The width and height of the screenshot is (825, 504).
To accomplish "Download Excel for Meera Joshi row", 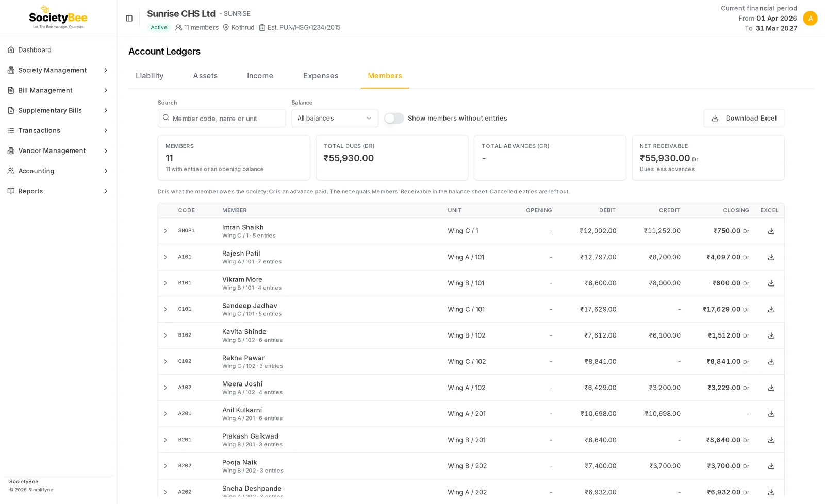I will coord(771,388).
